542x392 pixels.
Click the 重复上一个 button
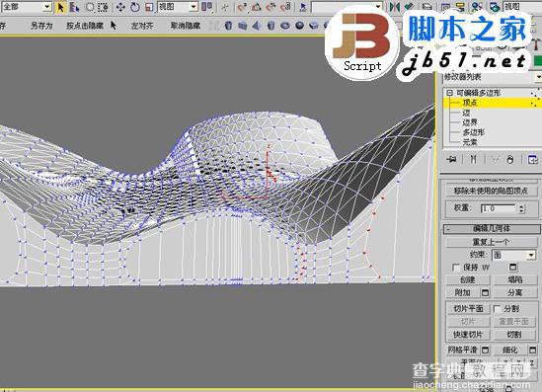point(492,242)
